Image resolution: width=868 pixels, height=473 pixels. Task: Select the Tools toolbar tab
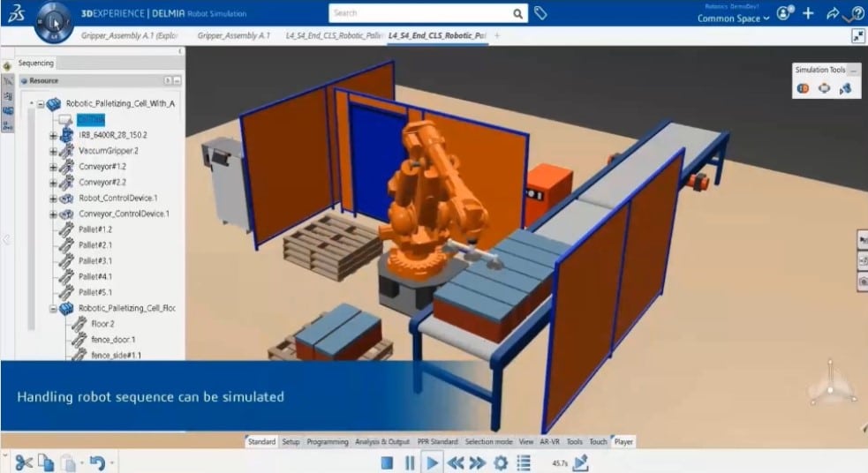click(575, 441)
